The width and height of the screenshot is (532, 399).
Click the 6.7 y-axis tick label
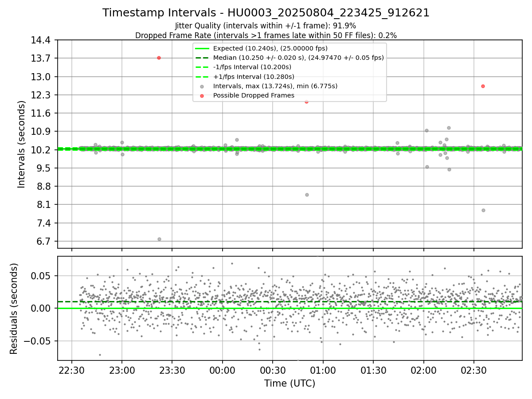pyautogui.click(x=45, y=242)
